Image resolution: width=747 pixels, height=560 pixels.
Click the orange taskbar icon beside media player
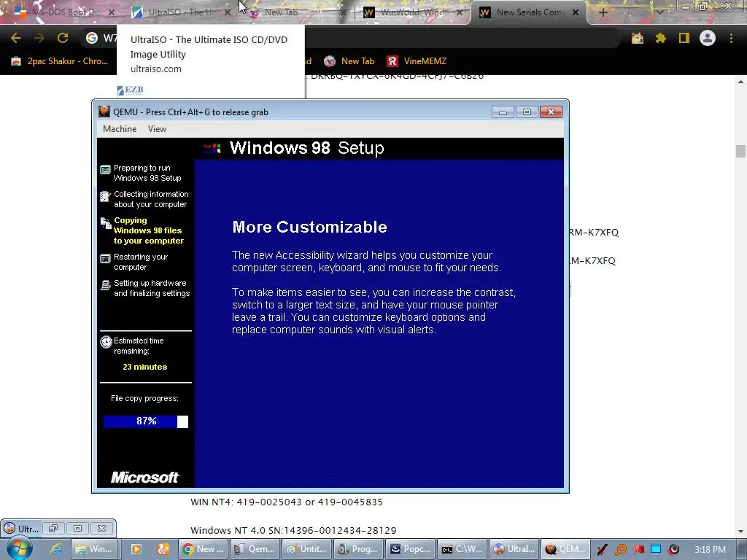pos(163,549)
